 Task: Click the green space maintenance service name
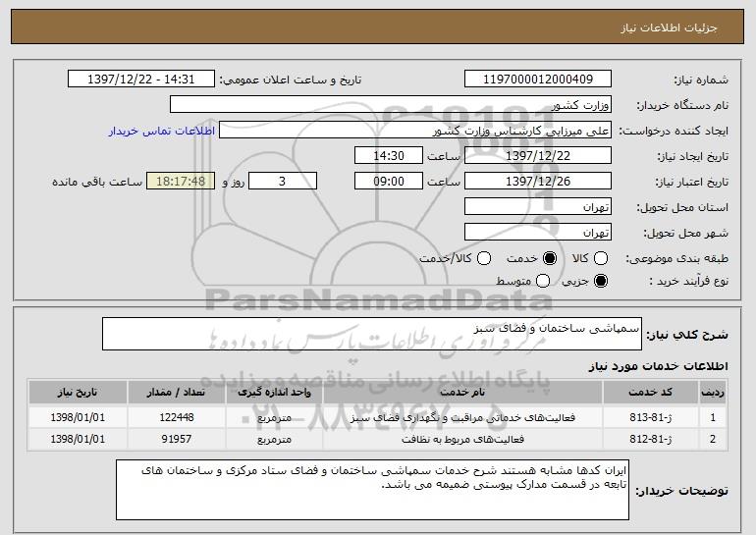(462, 417)
